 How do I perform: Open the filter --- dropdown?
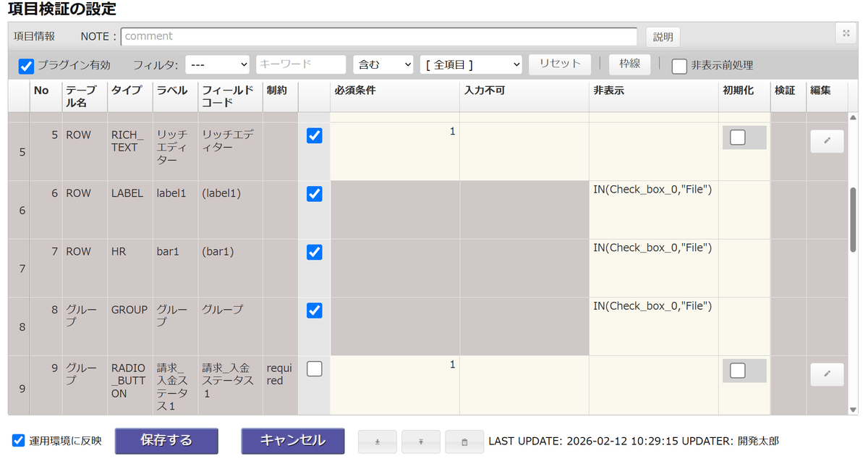(217, 64)
